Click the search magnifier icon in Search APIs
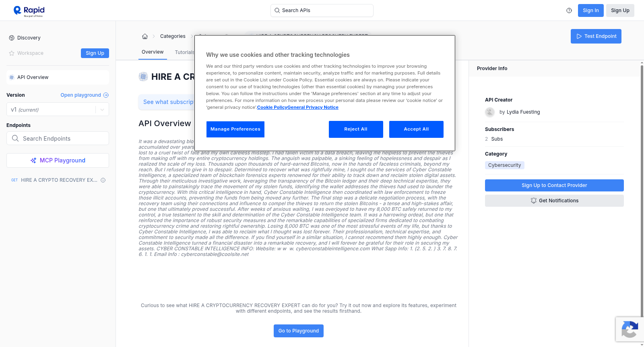Image resolution: width=644 pixels, height=347 pixels. pyautogui.click(x=277, y=10)
